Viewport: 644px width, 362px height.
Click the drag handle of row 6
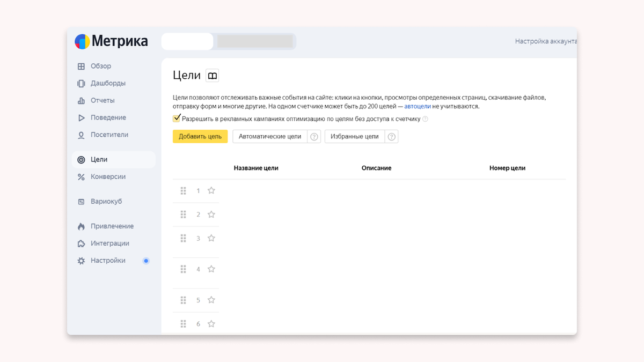pyautogui.click(x=183, y=324)
